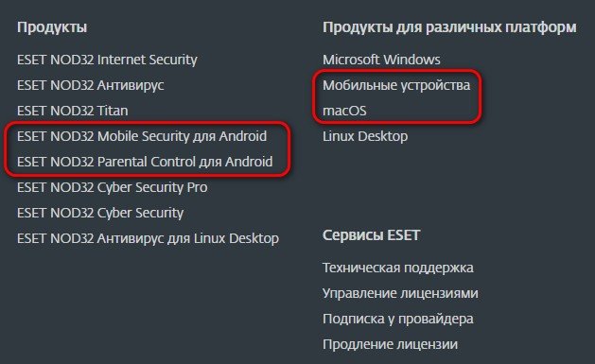Choose the macOS platform link
Viewport: 595px width, 364px height.
click(344, 112)
